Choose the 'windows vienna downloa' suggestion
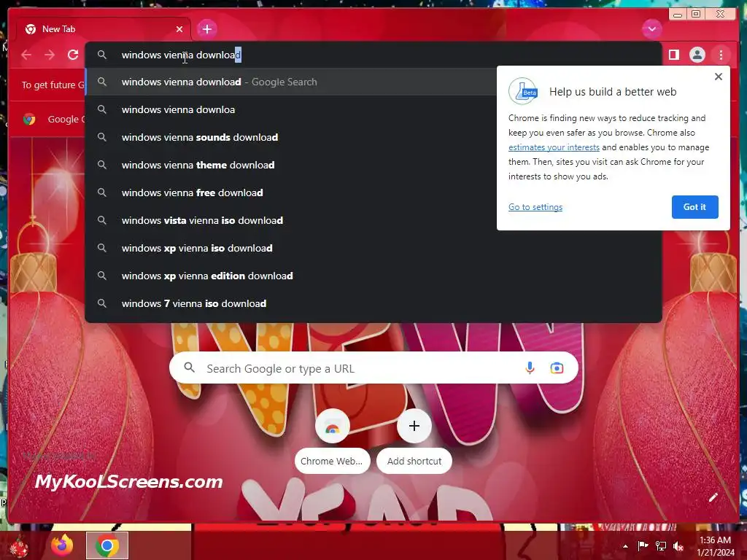 tap(290, 109)
